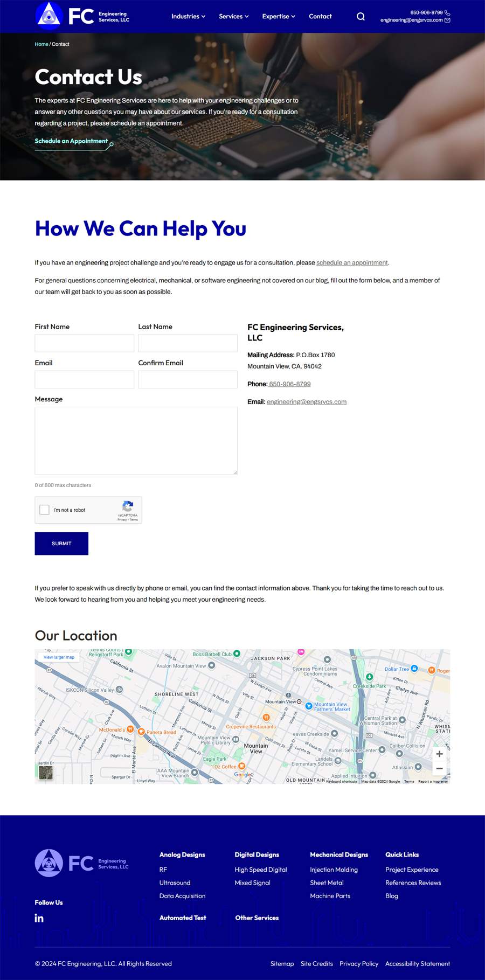Click the phone icon beside 650-906-8799
This screenshot has width=485, height=980.
point(447,12)
